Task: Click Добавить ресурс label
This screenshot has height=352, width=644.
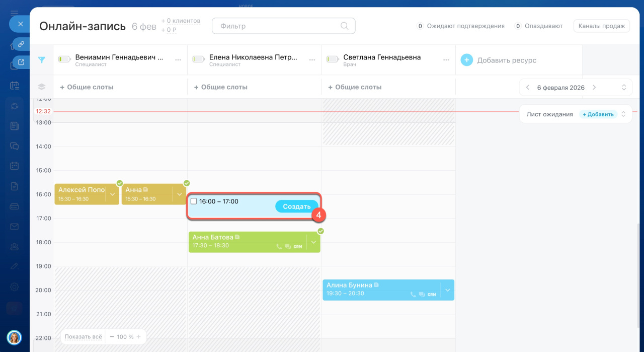Action: coord(507,60)
